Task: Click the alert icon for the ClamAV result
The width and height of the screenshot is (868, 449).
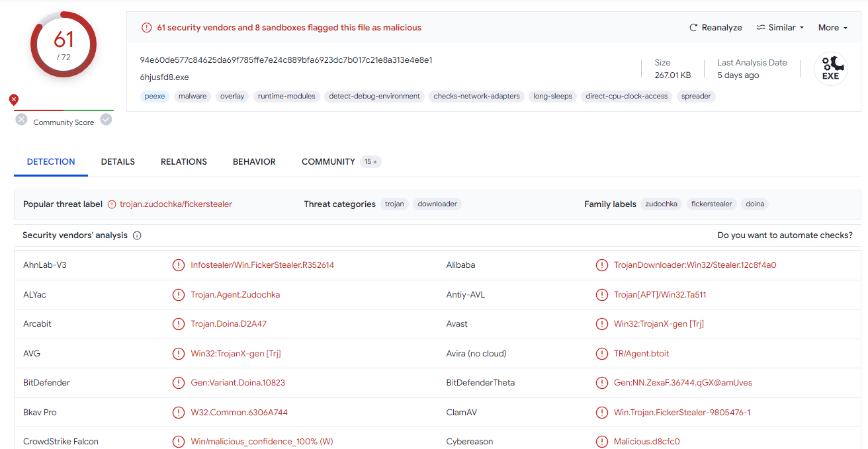Action: (x=601, y=413)
